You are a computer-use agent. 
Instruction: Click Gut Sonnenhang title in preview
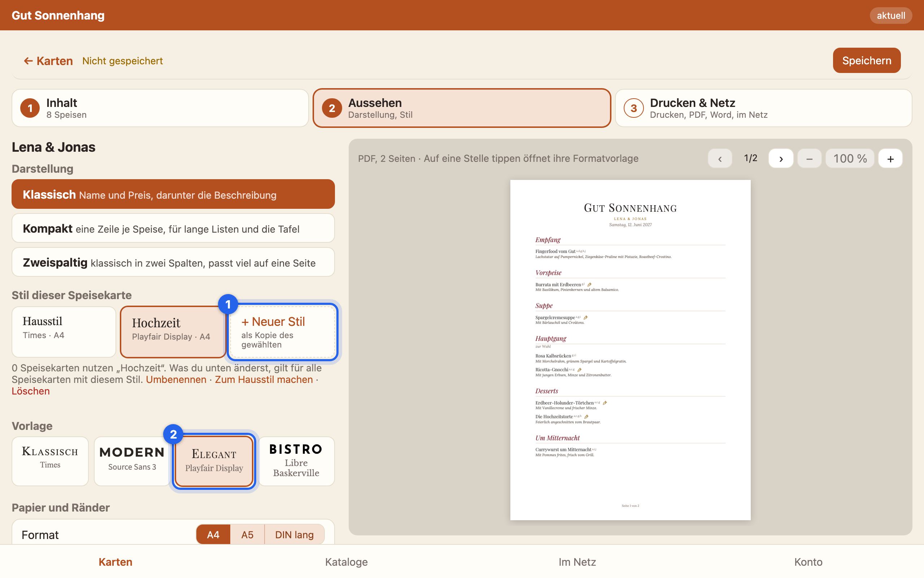tap(631, 208)
